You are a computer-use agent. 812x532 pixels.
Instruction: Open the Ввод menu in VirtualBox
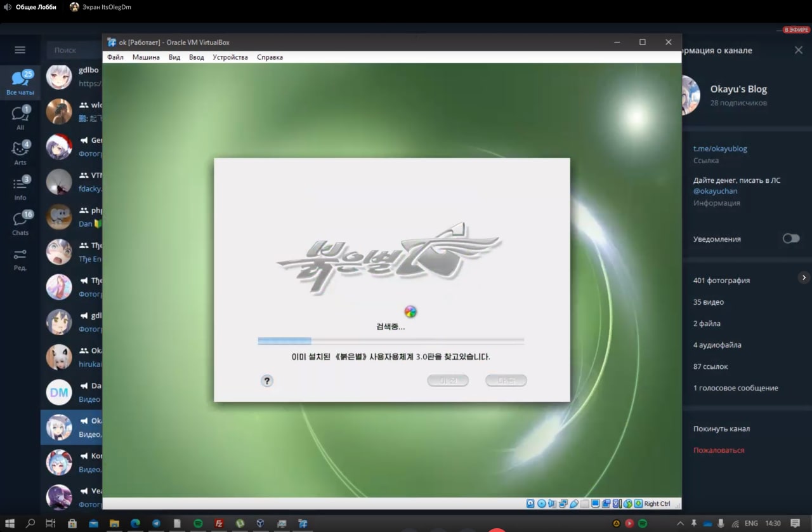(197, 57)
